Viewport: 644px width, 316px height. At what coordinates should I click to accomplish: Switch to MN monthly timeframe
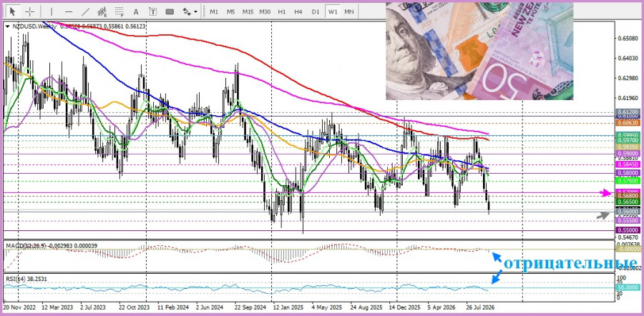pos(349,11)
